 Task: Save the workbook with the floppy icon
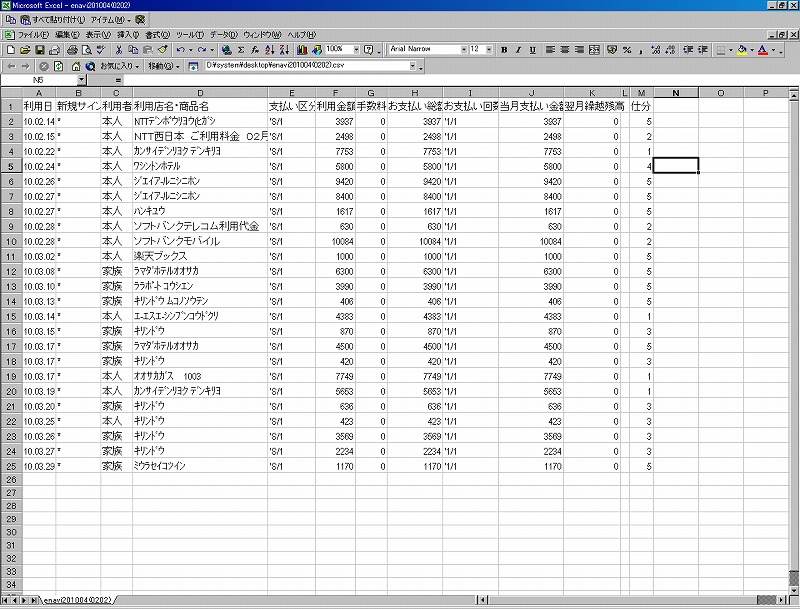click(40, 50)
